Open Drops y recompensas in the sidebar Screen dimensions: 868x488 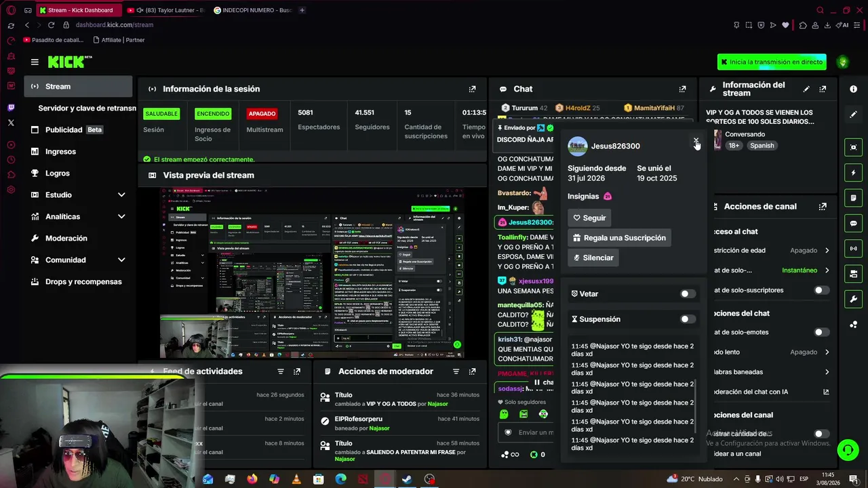79,282
